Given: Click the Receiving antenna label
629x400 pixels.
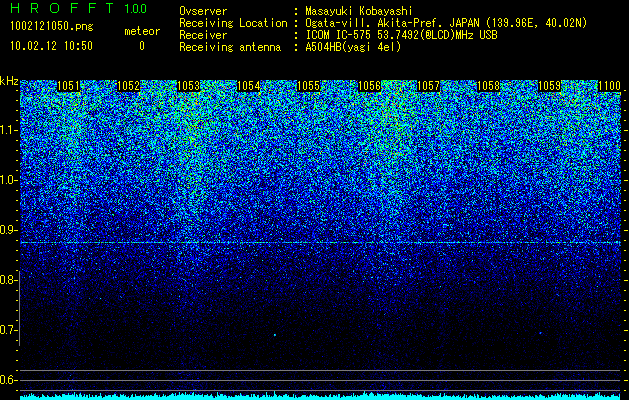Looking at the screenshot, I should coord(230,47).
